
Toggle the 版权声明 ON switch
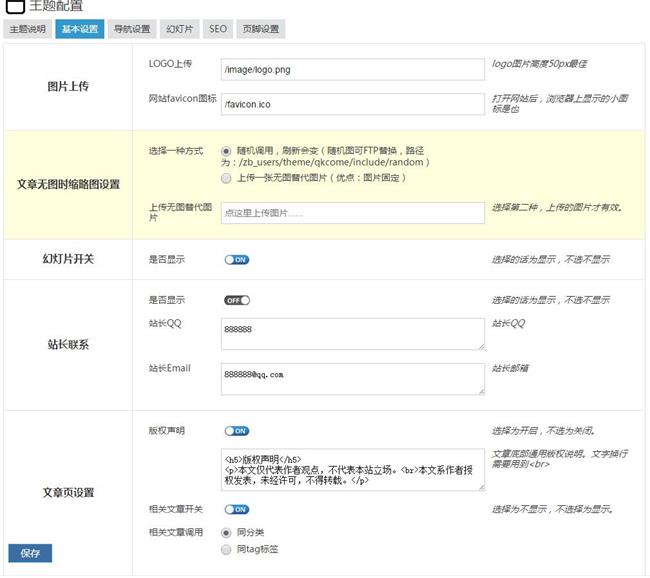point(237,431)
